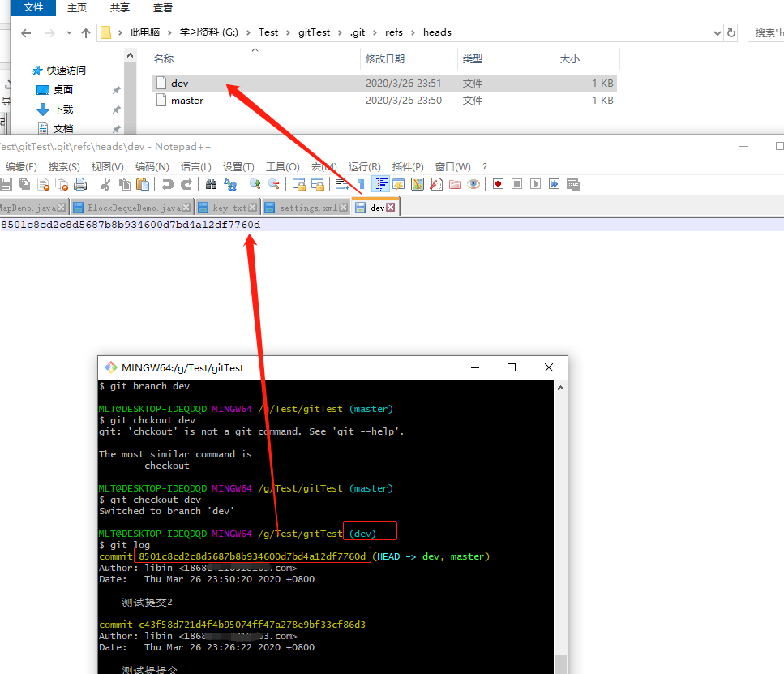Click the Zoom In magnifier icon
The width and height of the screenshot is (784, 674).
[255, 184]
